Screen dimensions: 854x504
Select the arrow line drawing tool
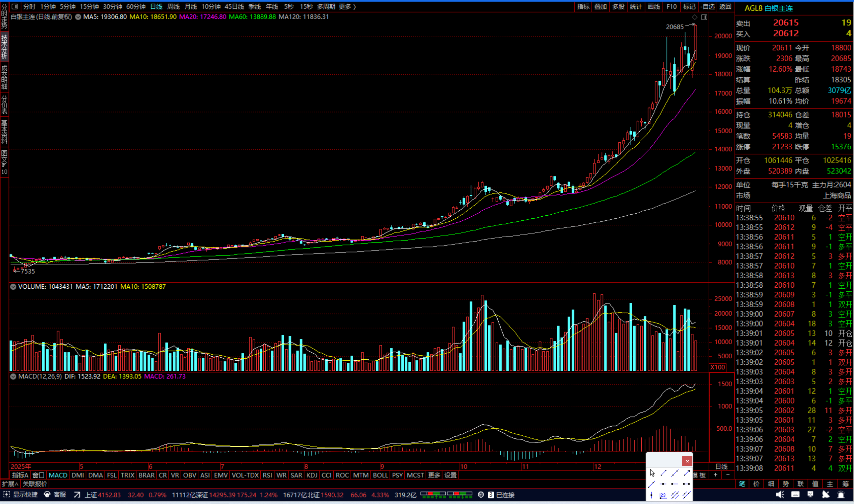[x=687, y=473]
